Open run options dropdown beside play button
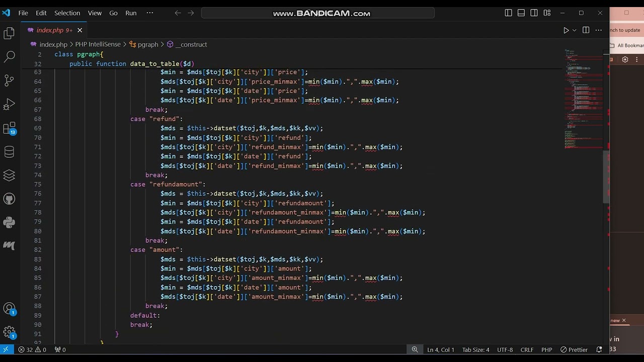The image size is (644, 362). coord(574,31)
